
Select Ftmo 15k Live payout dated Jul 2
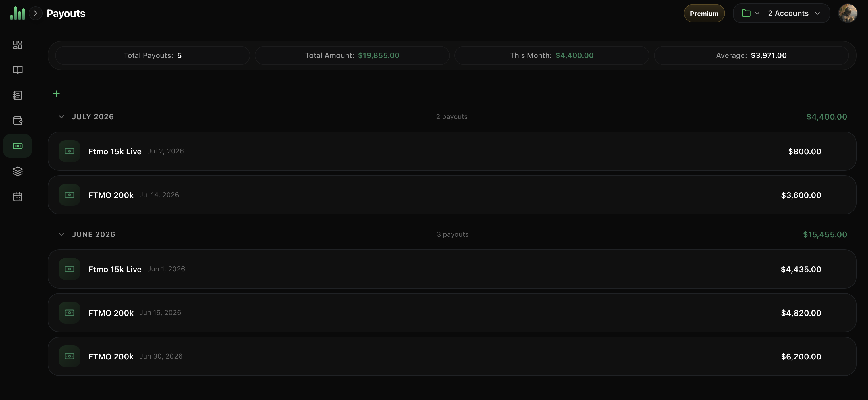pos(452,151)
